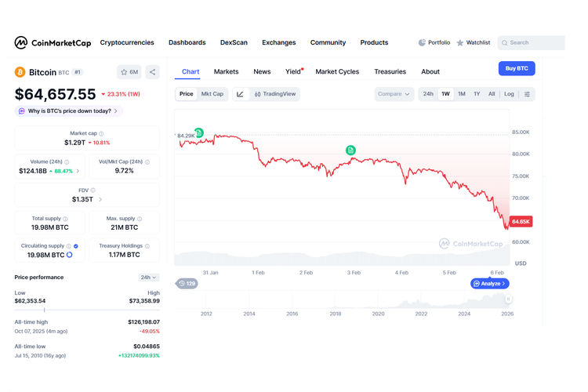
Task: Switch to the Markets tab
Action: (x=226, y=71)
